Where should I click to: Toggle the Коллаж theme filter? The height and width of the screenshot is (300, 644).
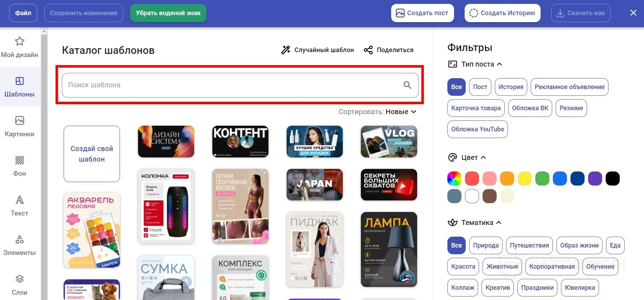click(x=463, y=288)
